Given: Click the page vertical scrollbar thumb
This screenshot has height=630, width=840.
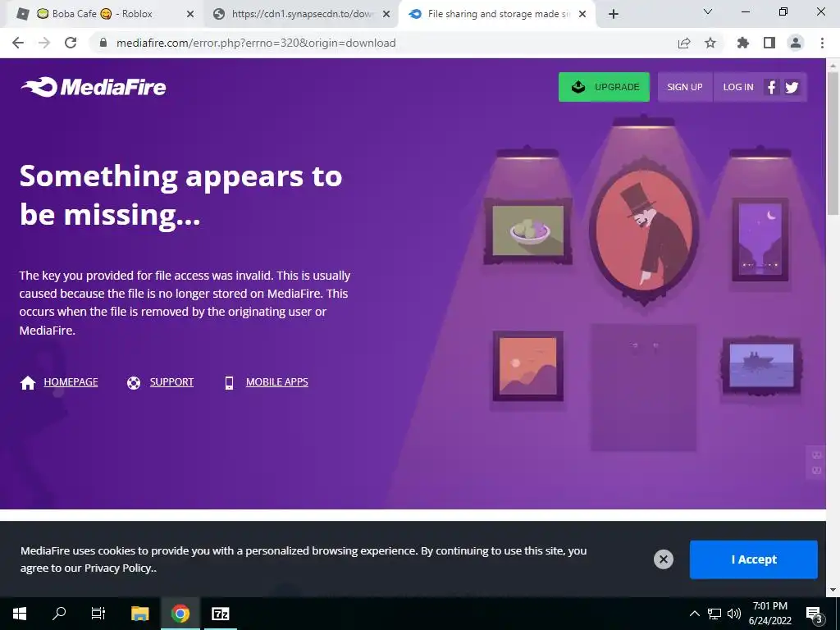Looking at the screenshot, I should point(833,144).
